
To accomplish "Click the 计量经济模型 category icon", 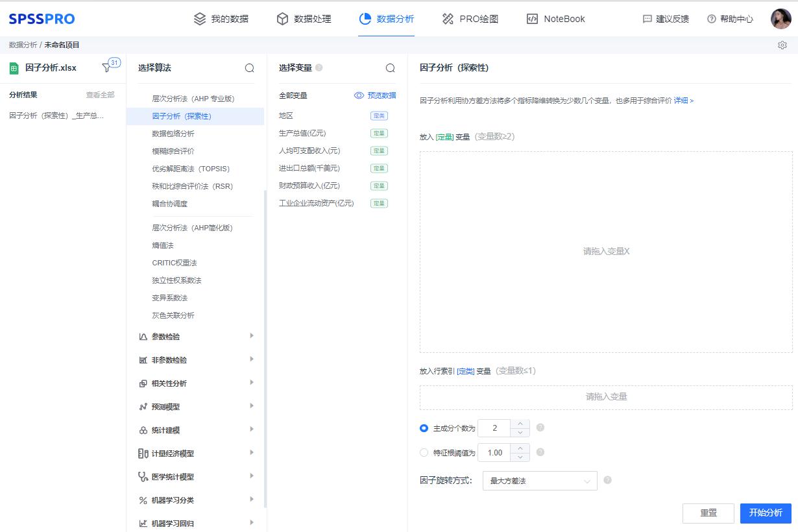I will 143,453.
